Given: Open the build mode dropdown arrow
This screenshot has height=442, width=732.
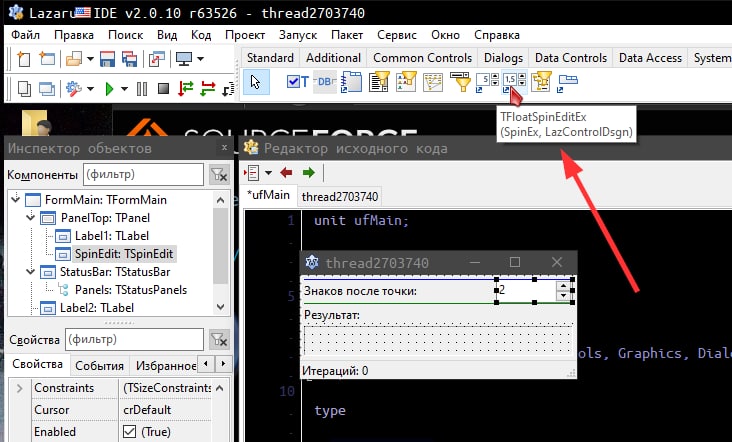Looking at the screenshot, I should pos(90,88).
